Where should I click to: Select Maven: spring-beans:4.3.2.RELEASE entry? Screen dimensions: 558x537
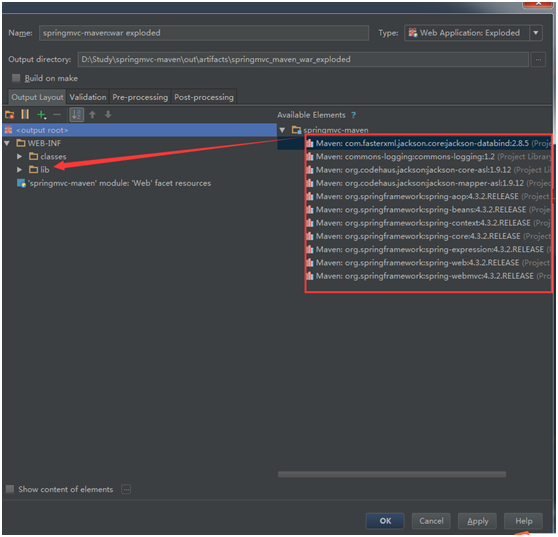[428, 210]
